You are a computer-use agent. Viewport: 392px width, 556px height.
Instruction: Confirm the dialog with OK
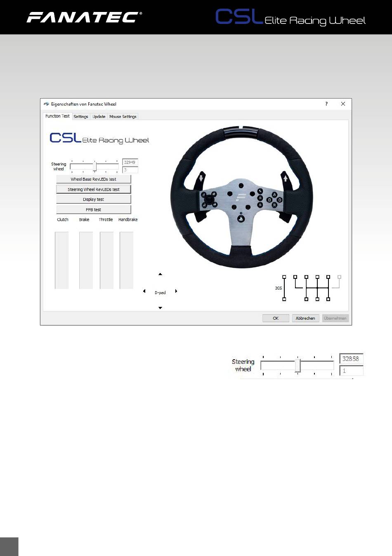point(276,318)
